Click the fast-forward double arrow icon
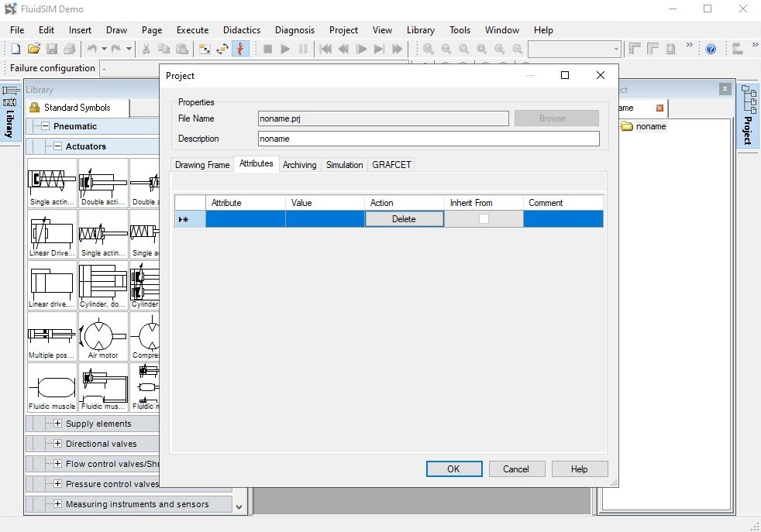 397,49
